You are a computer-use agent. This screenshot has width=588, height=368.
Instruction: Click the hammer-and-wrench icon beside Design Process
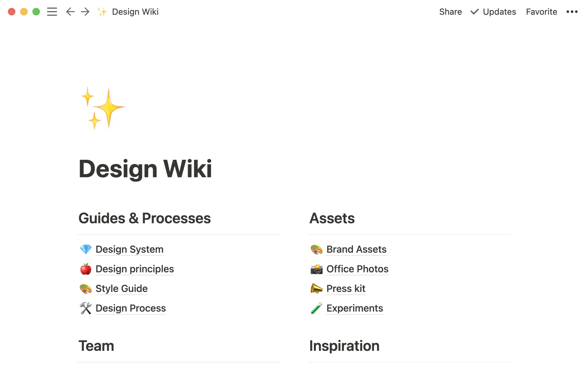[x=86, y=308]
